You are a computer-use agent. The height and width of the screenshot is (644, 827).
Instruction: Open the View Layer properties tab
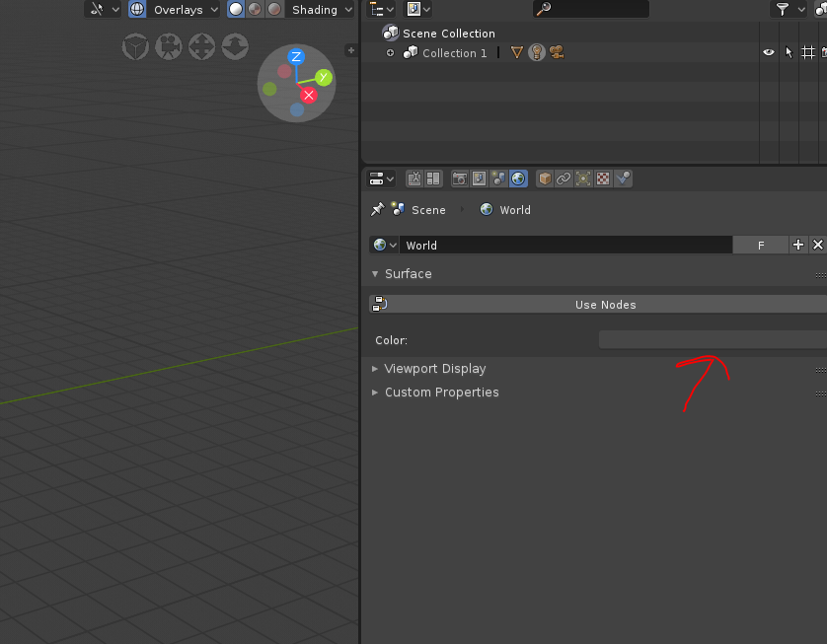(479, 179)
